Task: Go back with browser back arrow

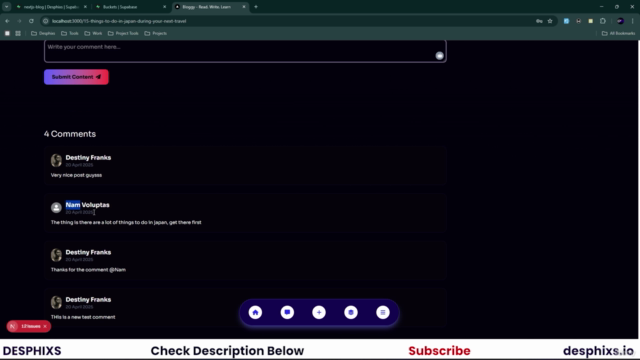Action: click(x=7, y=21)
